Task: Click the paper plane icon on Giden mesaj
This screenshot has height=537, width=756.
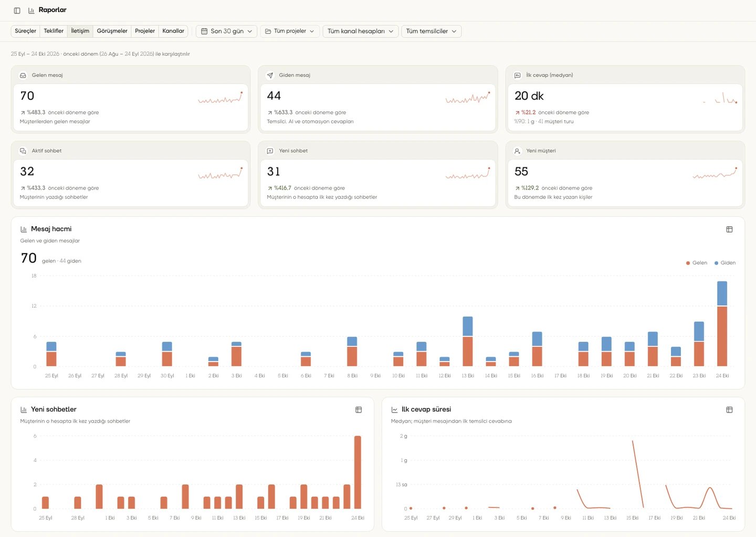Action: point(270,76)
